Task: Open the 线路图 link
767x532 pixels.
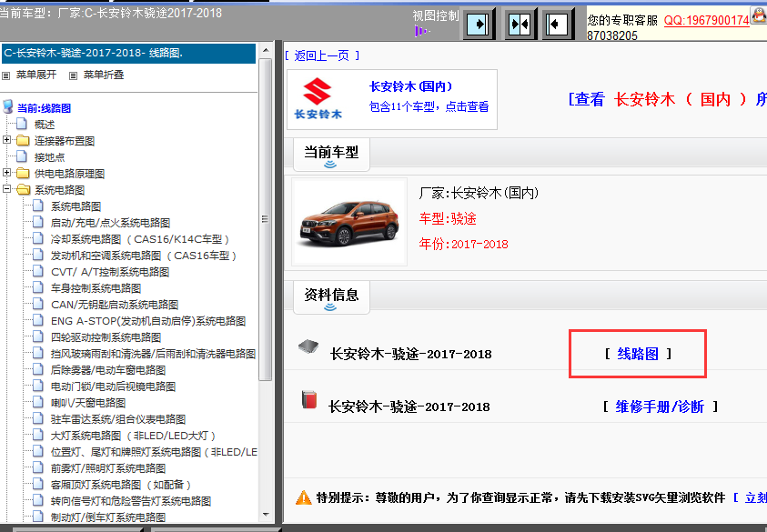Action: pos(638,354)
